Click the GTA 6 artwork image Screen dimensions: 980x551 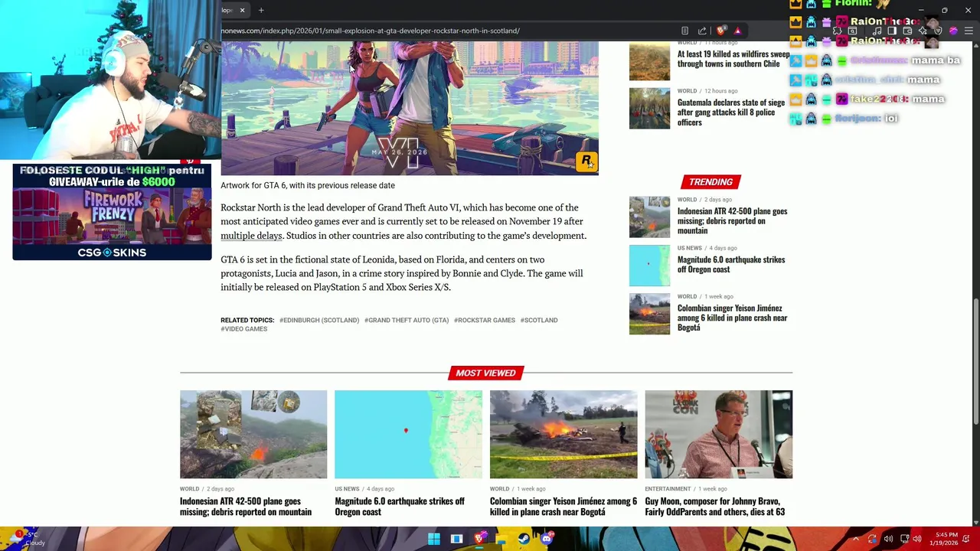410,108
